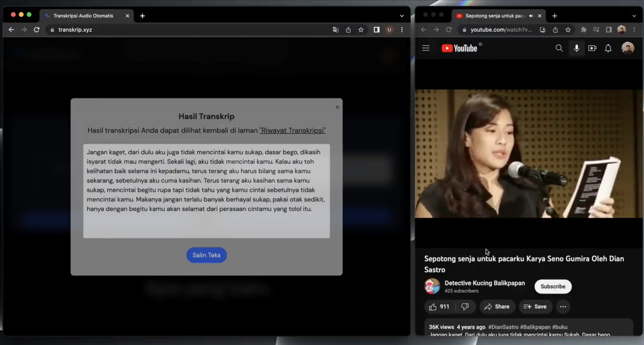
Task: Close the Sepotong senja YouTube tab
Action: 540,16
